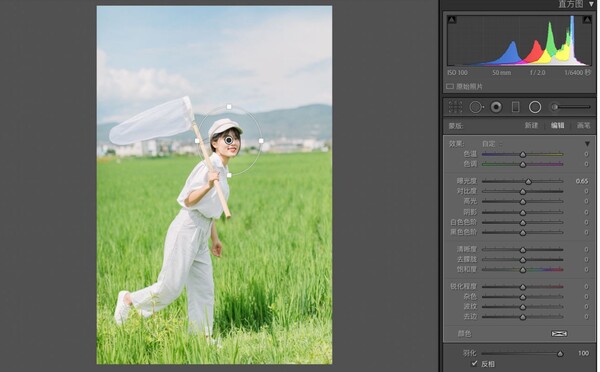Click the 去边 defringe slider handle
The image size is (600, 372).
pos(523,317)
